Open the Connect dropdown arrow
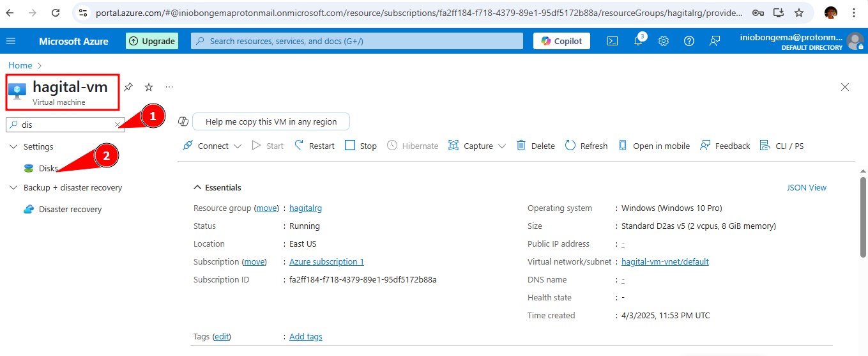 238,146
